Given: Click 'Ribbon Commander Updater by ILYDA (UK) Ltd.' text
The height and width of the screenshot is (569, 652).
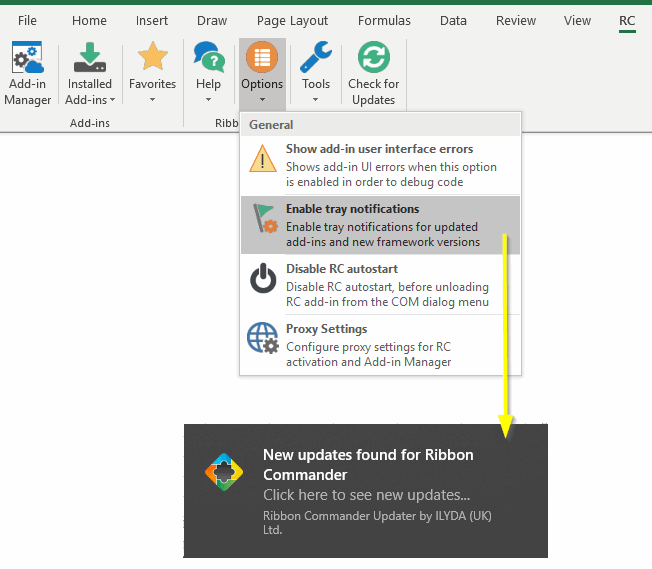Looking at the screenshot, I should pyautogui.click(x=377, y=522).
